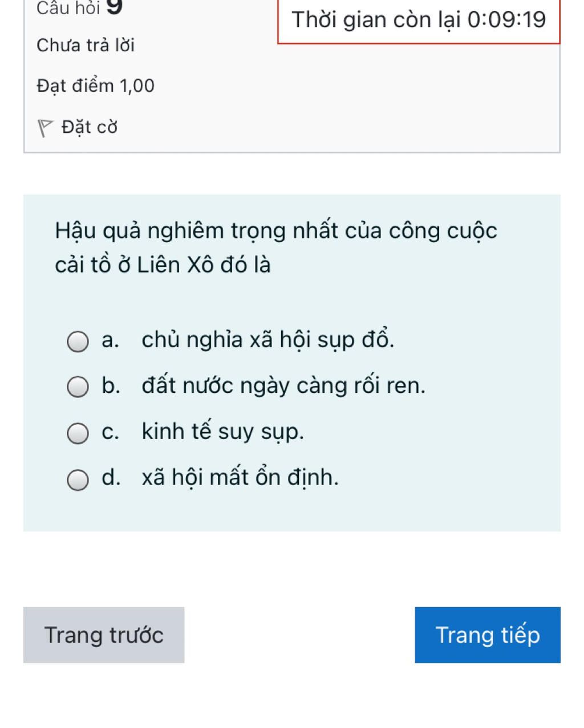584x728 pixels.
Task: Click the Thời gian còn lại timer box
Action: click(x=419, y=21)
